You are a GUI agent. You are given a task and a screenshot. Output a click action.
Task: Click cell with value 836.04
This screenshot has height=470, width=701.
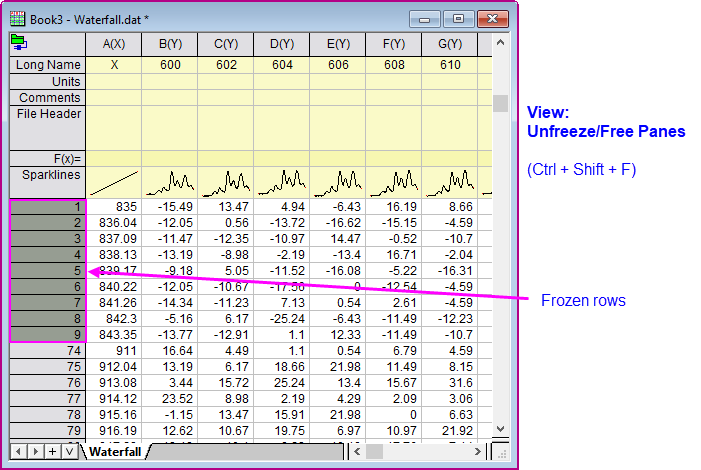[114, 223]
